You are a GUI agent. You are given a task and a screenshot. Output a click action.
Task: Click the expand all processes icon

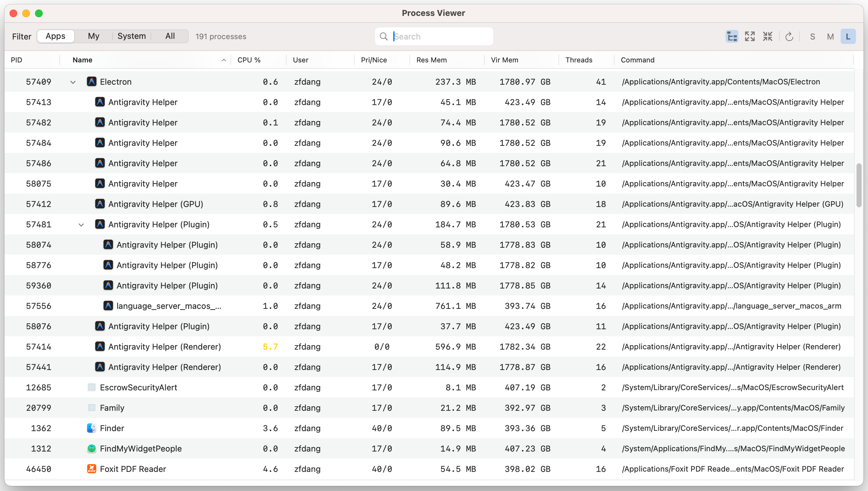pos(750,36)
